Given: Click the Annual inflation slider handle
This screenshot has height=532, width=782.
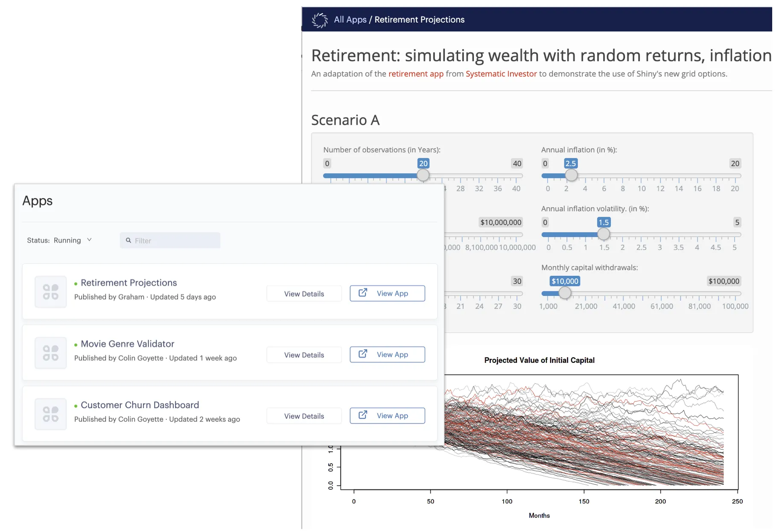Looking at the screenshot, I should [571, 175].
